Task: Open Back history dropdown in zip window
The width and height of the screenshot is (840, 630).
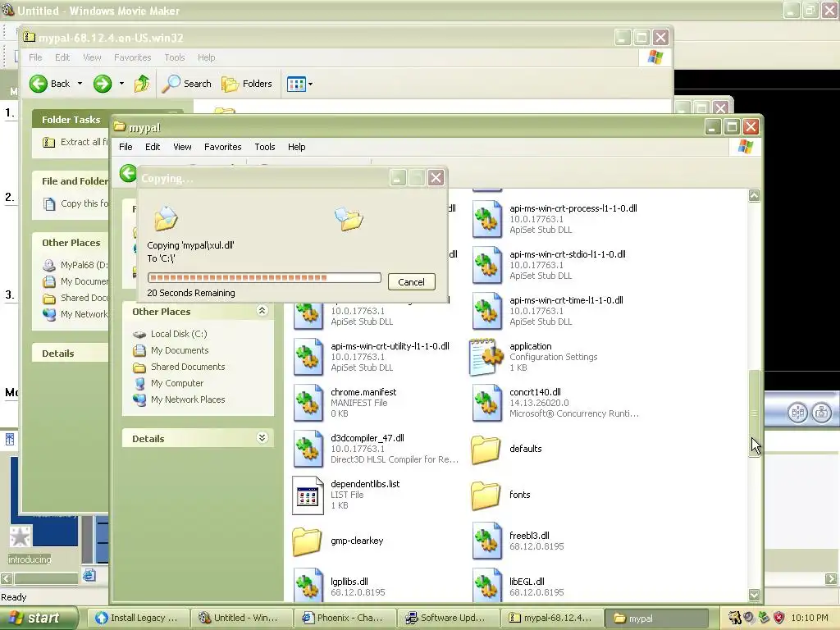Action: 80,84
